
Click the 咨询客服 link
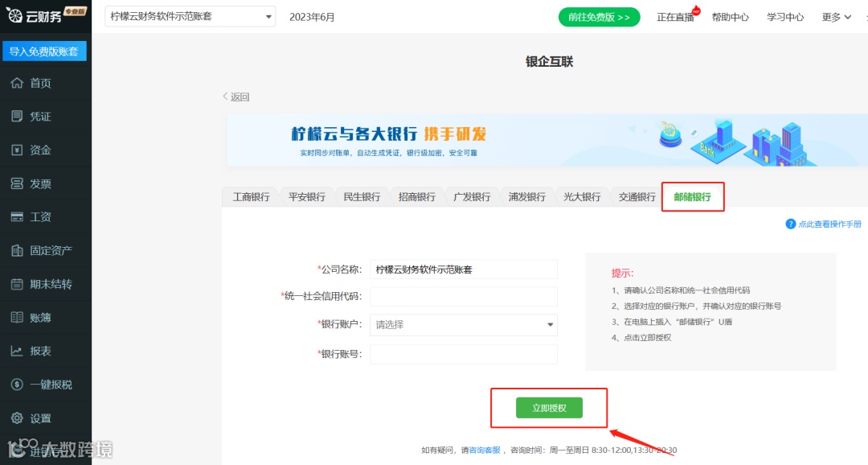click(x=485, y=450)
